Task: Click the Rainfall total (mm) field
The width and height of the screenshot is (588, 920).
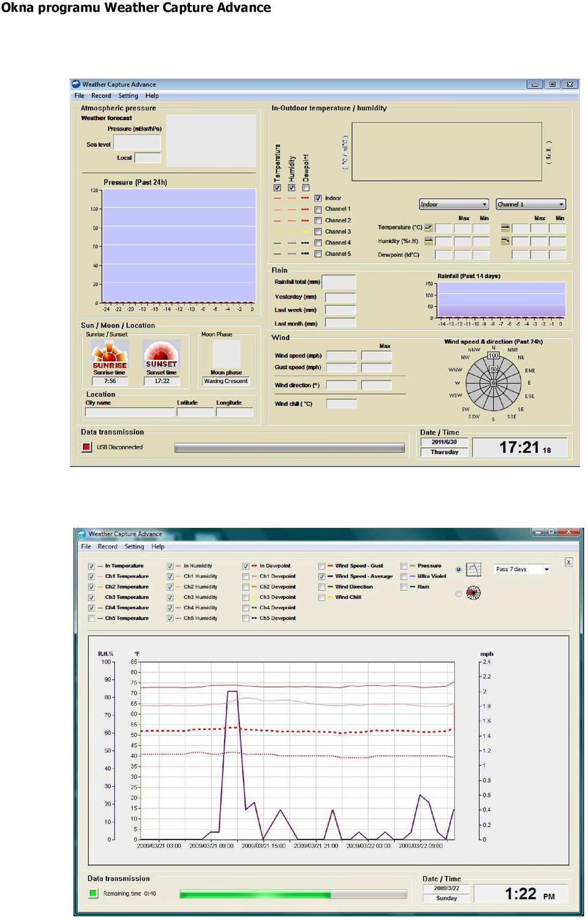Action: coord(339,282)
